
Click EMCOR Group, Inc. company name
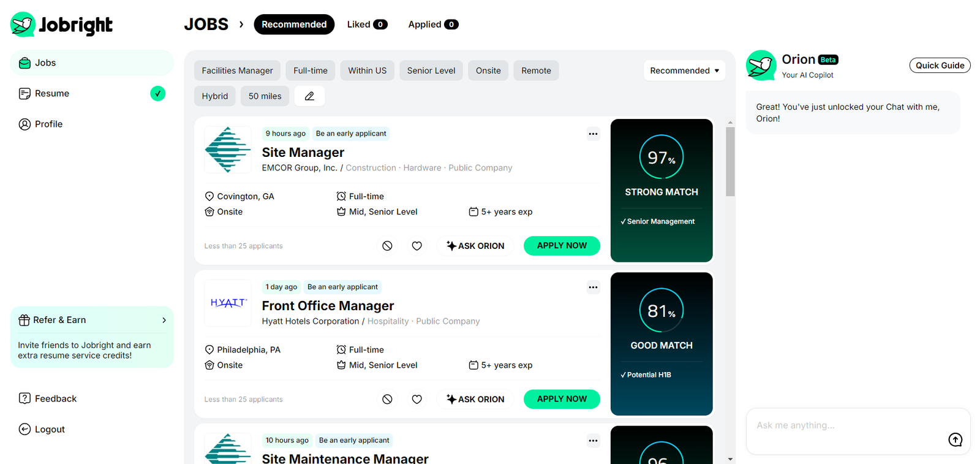click(300, 168)
